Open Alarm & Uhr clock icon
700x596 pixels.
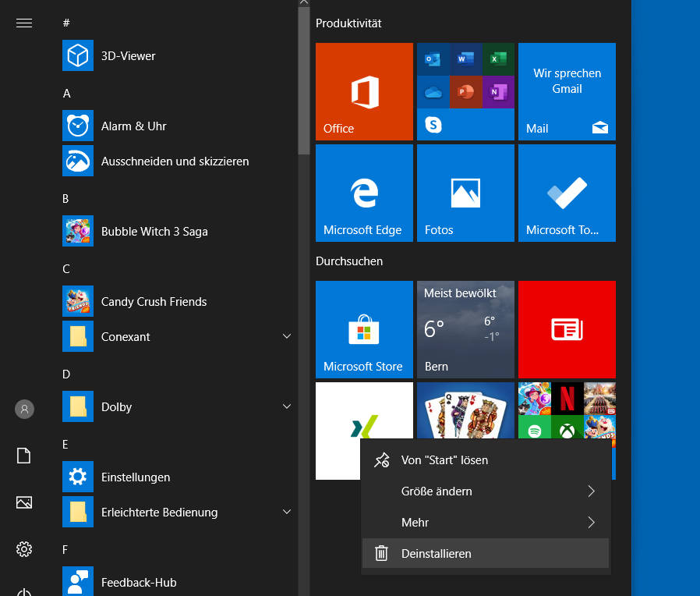tap(78, 126)
